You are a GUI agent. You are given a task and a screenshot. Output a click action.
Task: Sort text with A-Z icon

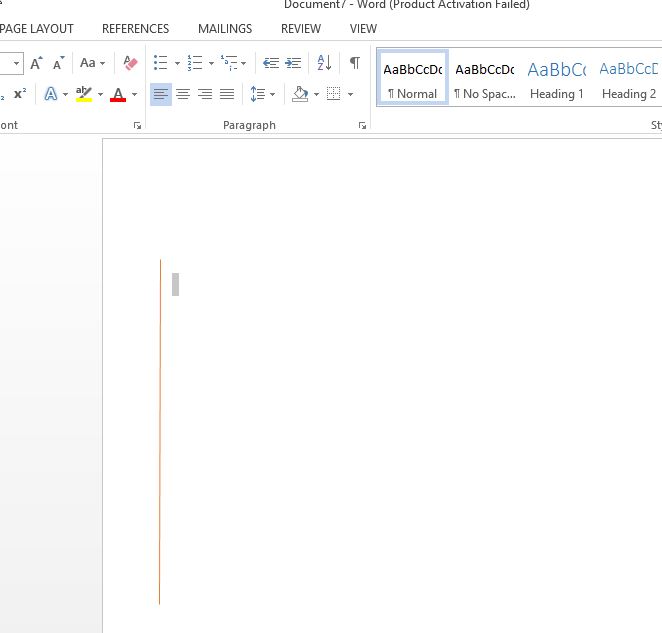click(324, 63)
